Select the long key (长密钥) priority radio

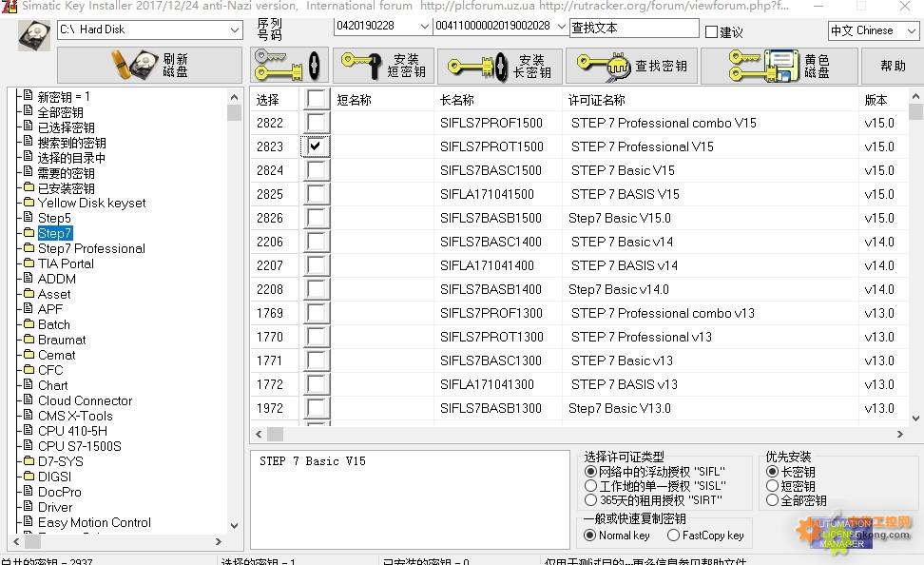click(x=772, y=471)
